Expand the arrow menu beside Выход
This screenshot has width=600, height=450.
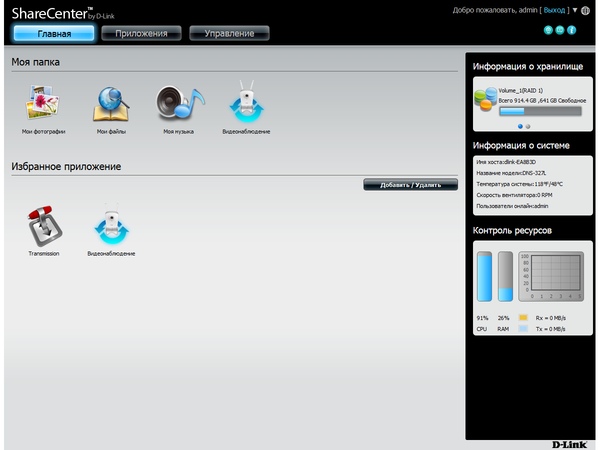574,10
